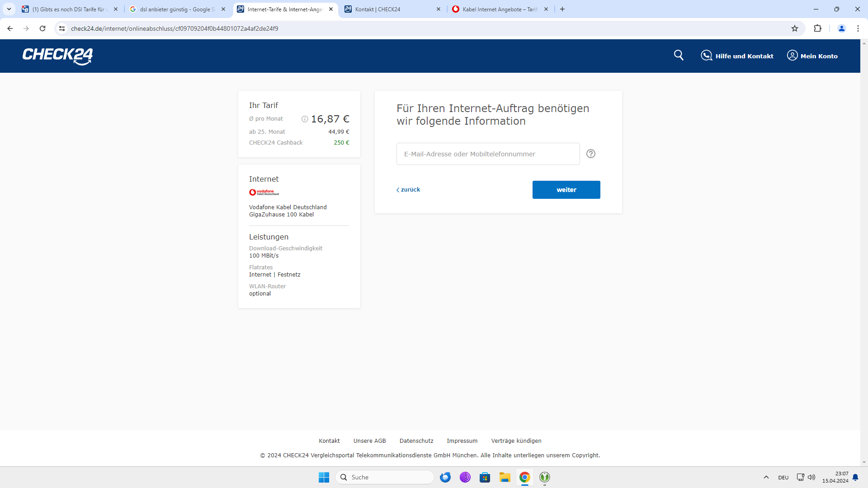Click the CHECK24 logo
Screen dimensions: 868x488
coord(57,56)
